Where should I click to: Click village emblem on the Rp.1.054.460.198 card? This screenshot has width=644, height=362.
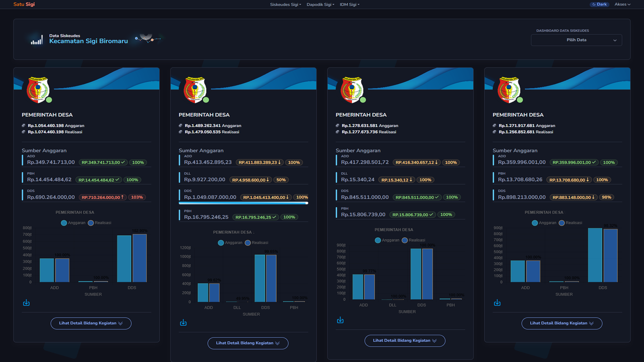[x=38, y=90]
